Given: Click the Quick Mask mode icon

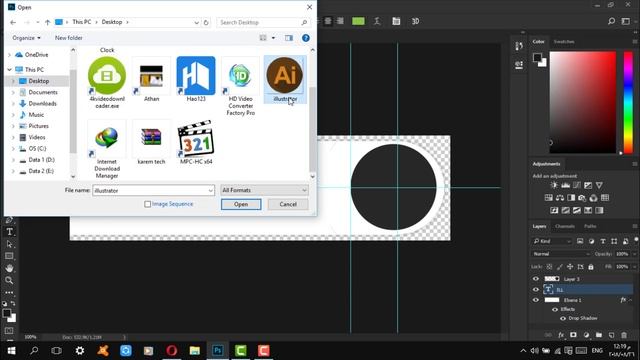Looking at the screenshot, I should coord(9,331).
